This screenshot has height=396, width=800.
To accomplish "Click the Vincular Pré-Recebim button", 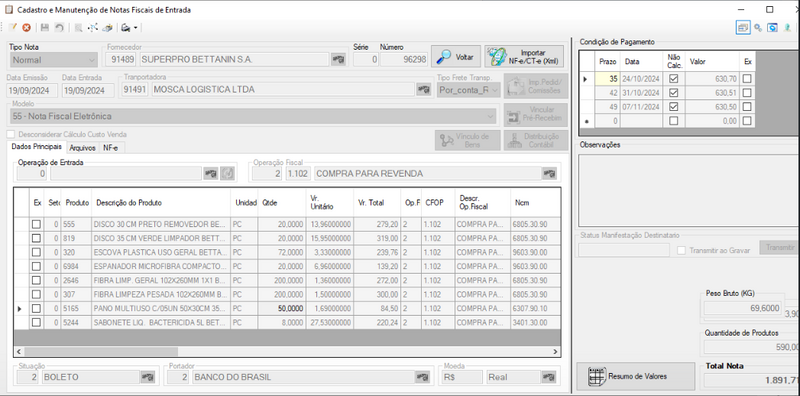I will point(536,114).
